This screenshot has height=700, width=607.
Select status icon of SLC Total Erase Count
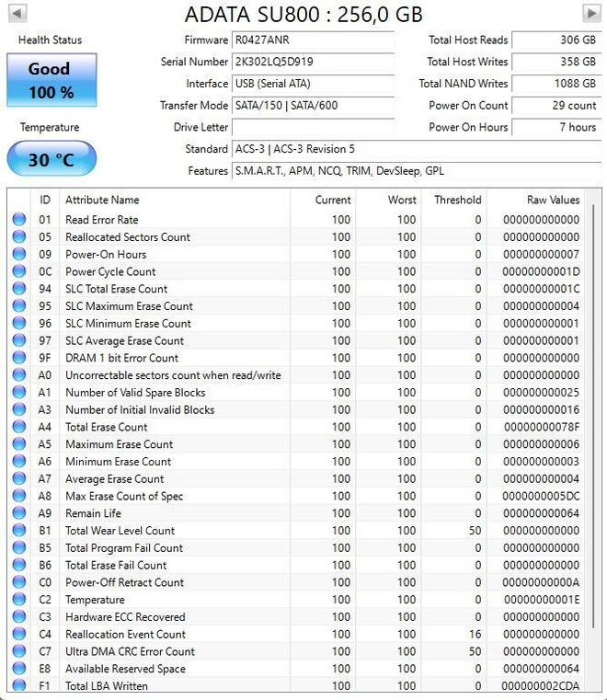click(19, 289)
